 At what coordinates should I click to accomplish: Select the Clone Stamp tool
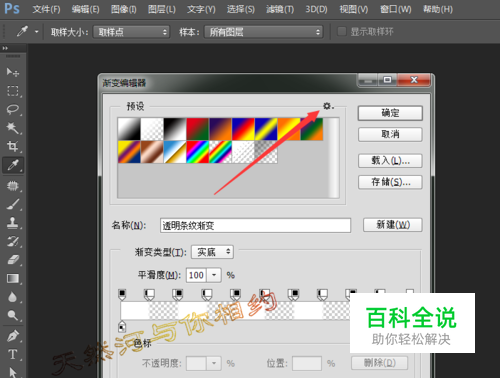[13, 222]
